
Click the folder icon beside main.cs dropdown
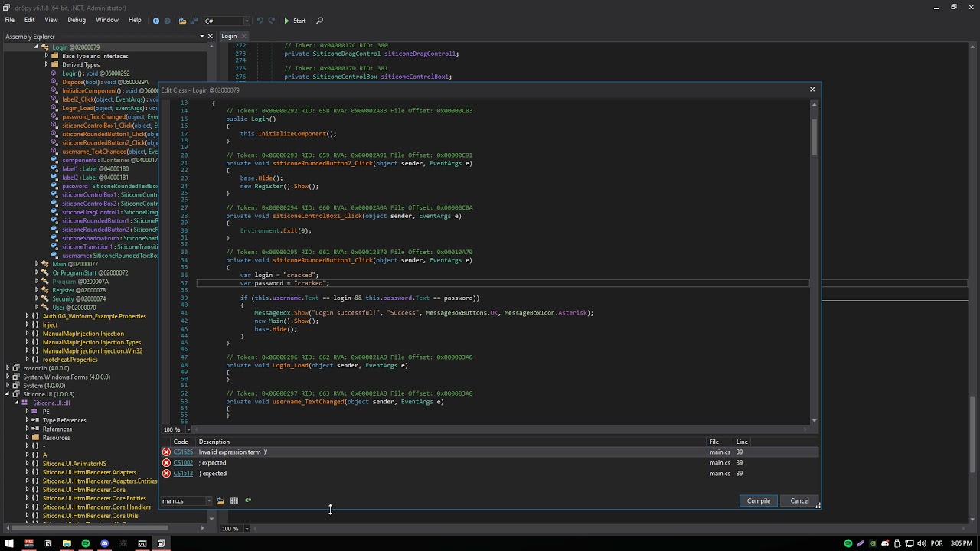220,500
